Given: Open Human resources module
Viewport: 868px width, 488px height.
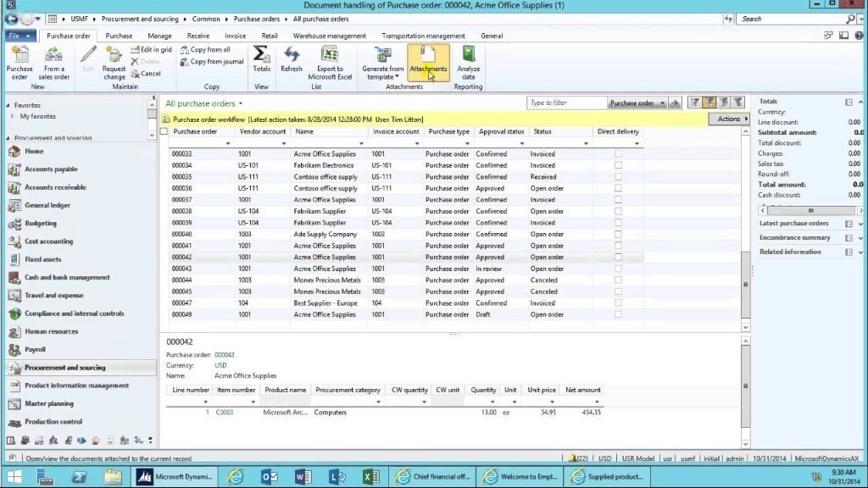Looking at the screenshot, I should coord(51,331).
